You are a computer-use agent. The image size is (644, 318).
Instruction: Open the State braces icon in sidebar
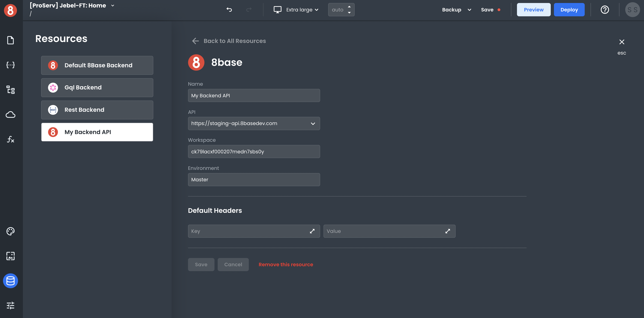click(x=10, y=65)
